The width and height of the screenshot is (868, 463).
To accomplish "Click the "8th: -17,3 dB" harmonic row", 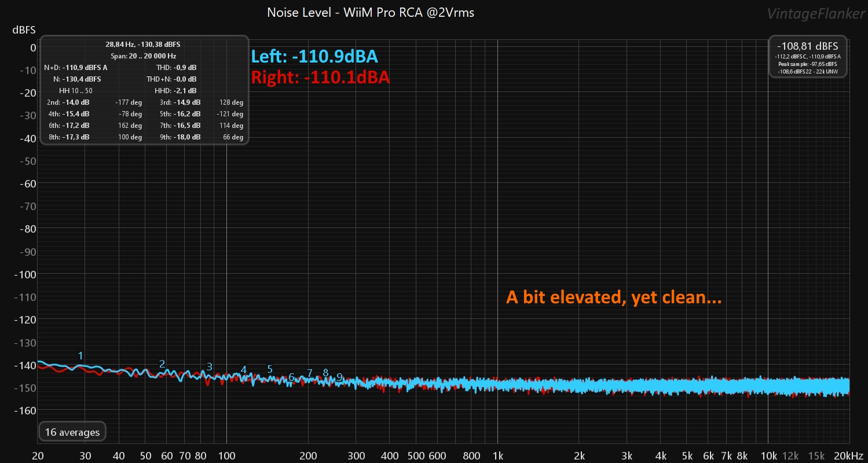I will point(68,137).
